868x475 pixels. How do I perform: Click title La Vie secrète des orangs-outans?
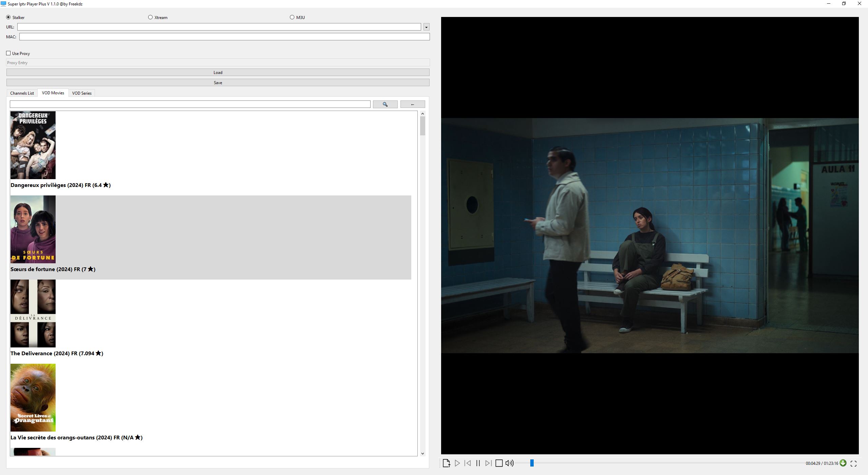[x=77, y=437]
